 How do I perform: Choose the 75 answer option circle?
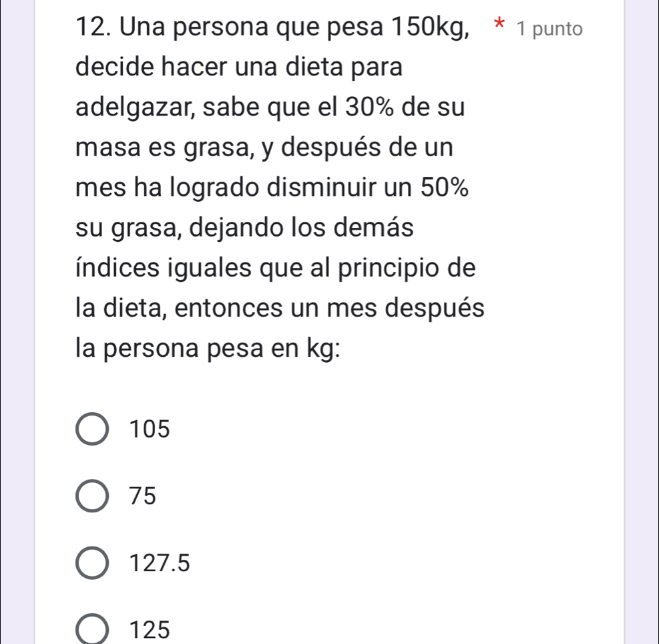(x=94, y=496)
